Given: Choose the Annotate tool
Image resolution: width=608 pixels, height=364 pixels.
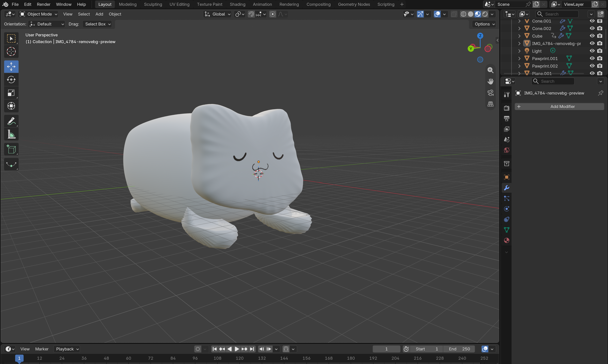Looking at the screenshot, I should pyautogui.click(x=11, y=121).
